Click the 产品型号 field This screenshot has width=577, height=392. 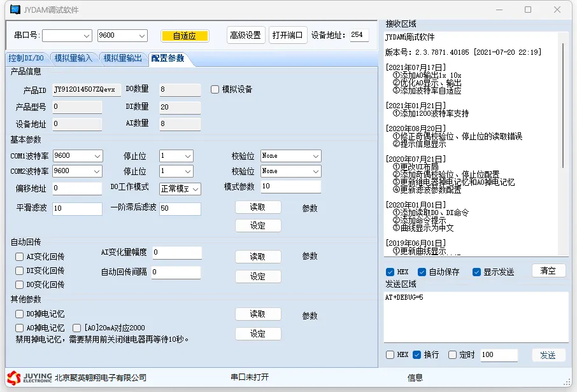click(x=77, y=107)
